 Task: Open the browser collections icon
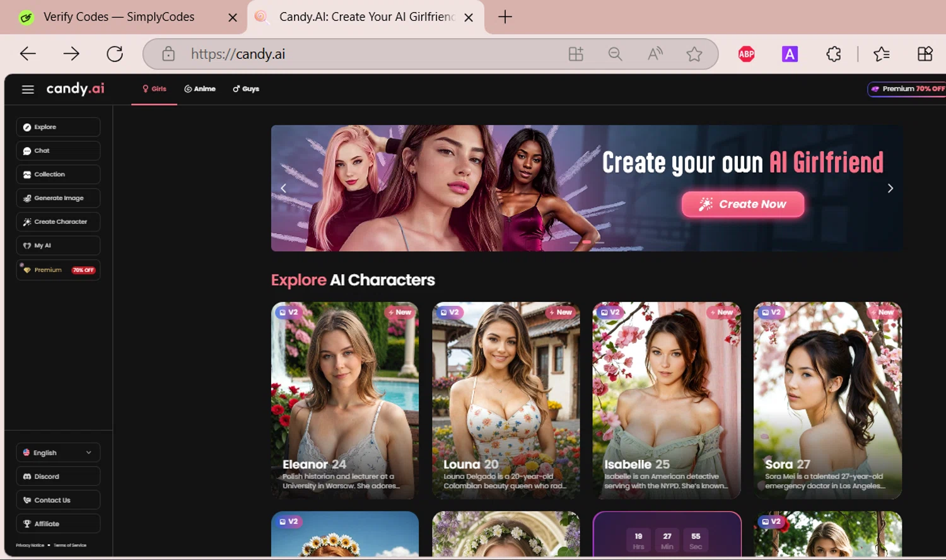tap(925, 54)
